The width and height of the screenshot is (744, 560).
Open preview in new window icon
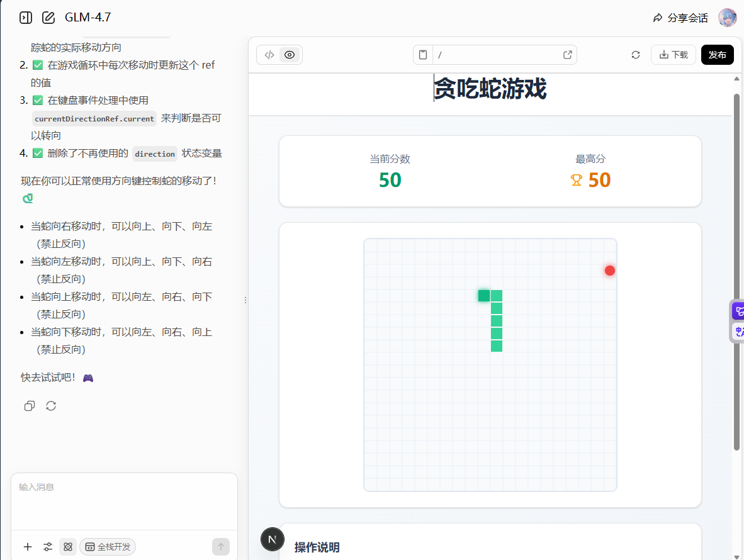pos(567,55)
